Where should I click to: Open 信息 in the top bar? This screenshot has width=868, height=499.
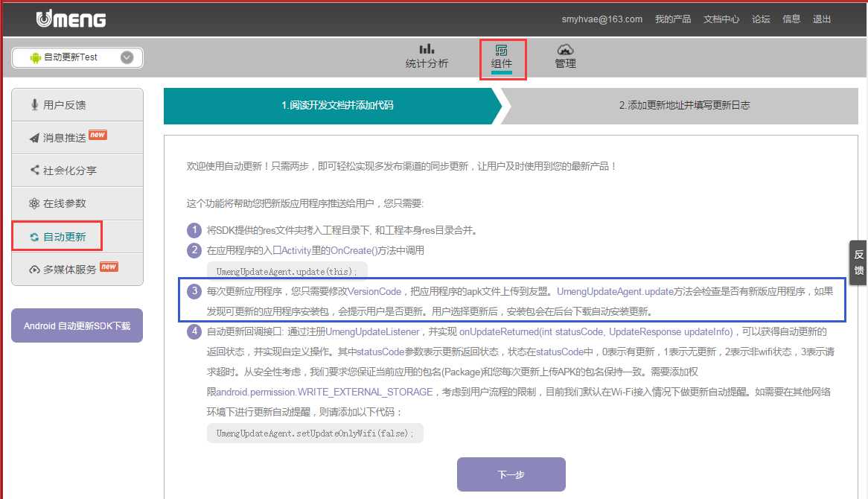pos(791,19)
